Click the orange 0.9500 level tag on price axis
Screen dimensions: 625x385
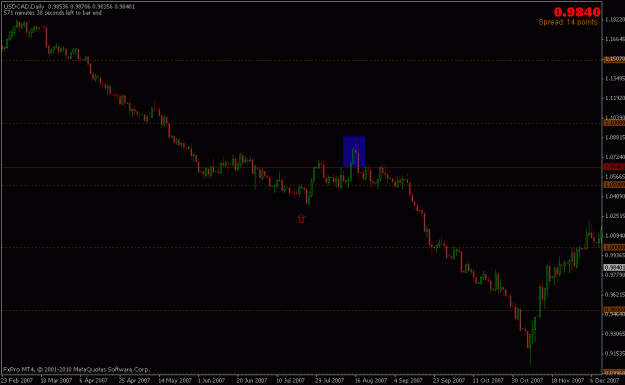[x=614, y=310]
